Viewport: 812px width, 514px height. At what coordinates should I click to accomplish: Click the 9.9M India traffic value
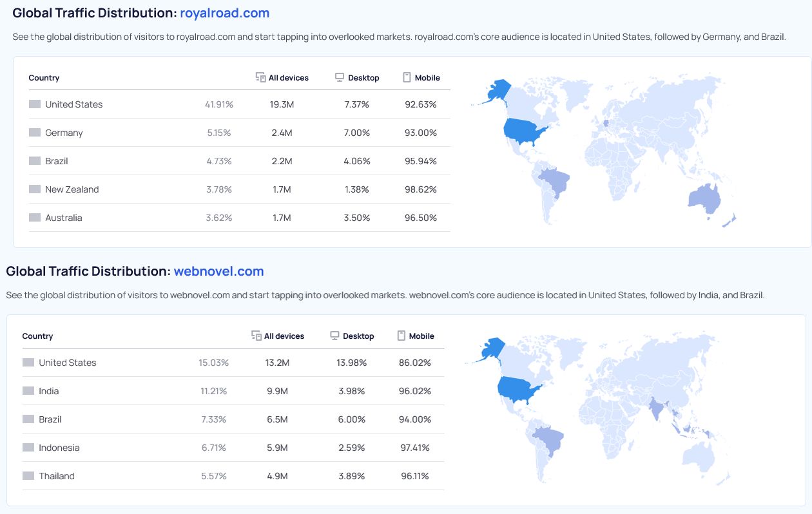[277, 391]
